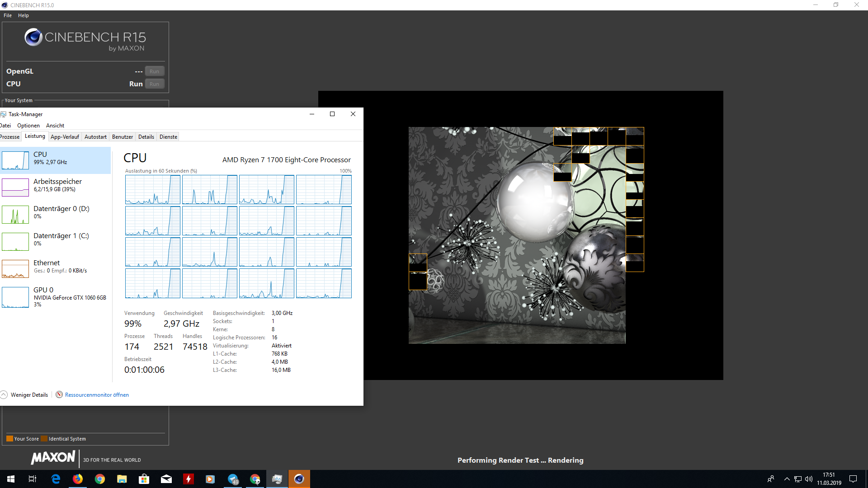Screen dimensions: 868x488
Task: Click the Betriebszeit value 0:01:00:06
Action: coord(144,370)
